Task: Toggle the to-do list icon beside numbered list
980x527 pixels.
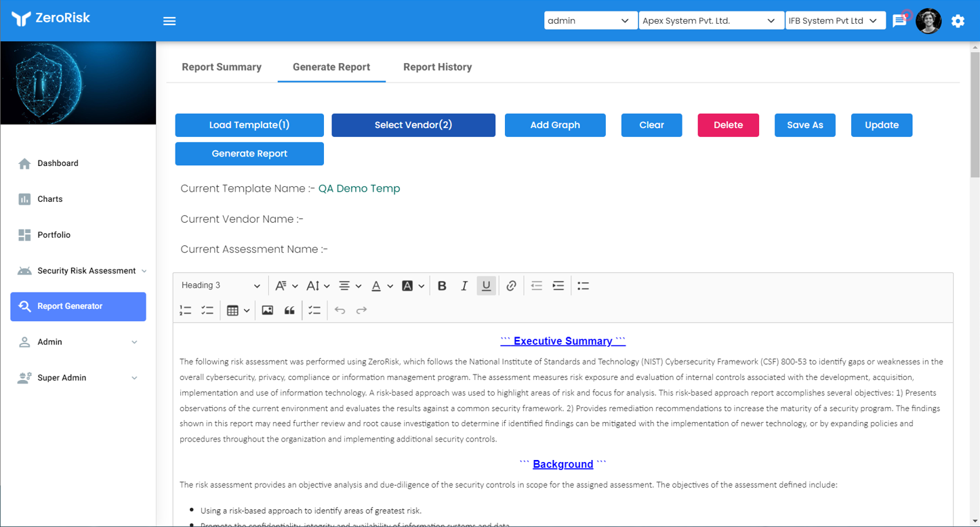Action: 207,310
